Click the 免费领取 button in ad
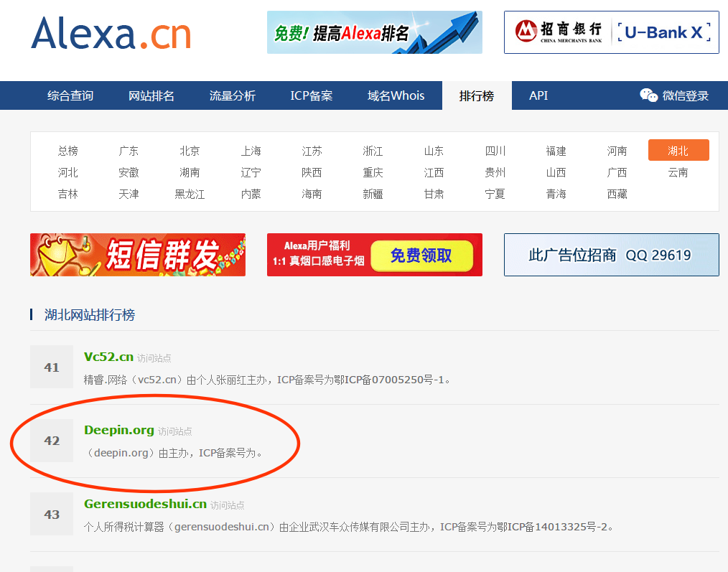 click(421, 255)
